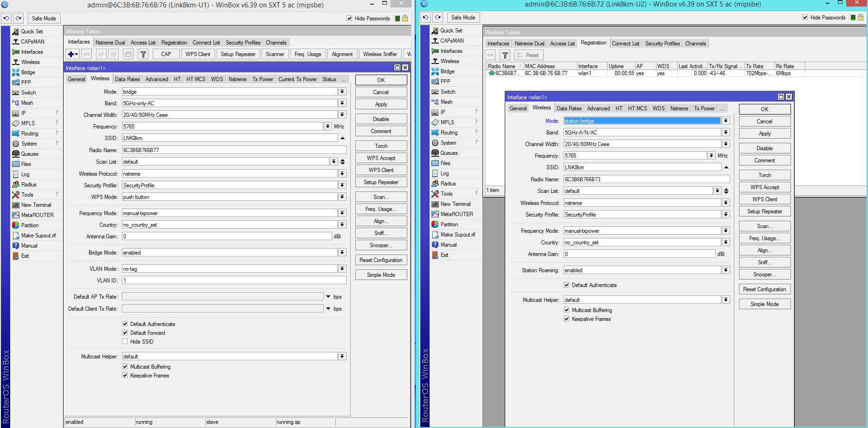Screen dimensions: 868x428
Task: Open Band dropdown in Link8km-U1 wlan1
Action: pos(342,103)
